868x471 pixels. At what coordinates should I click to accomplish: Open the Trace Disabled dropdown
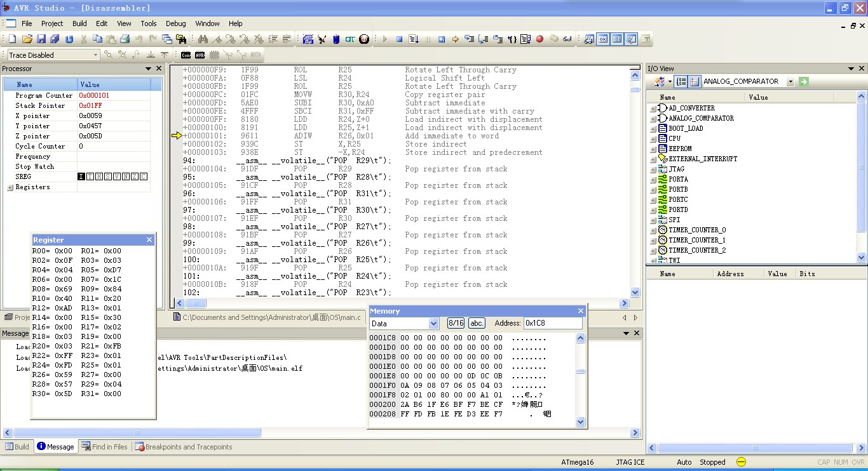point(96,55)
